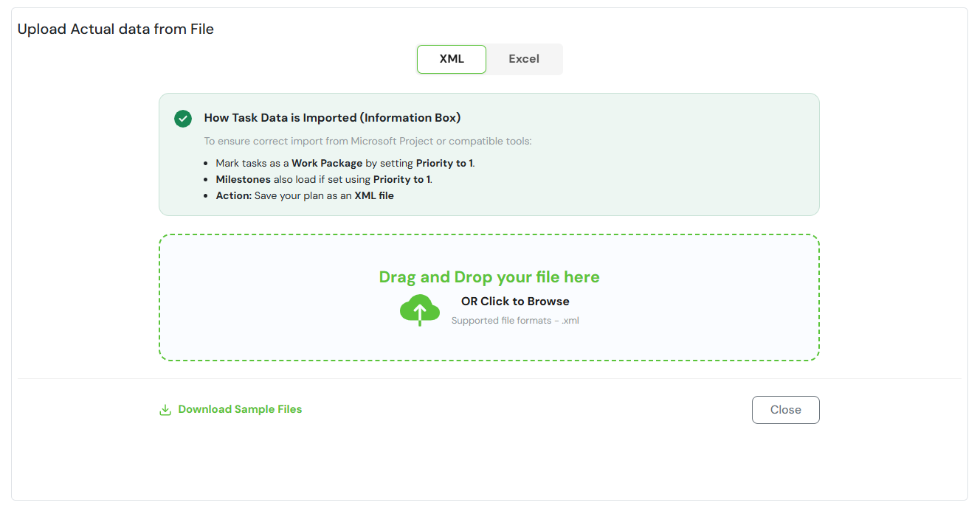Click Priority to 1 in the Milestones bullet
The width and height of the screenshot is (980, 508).
[402, 180]
